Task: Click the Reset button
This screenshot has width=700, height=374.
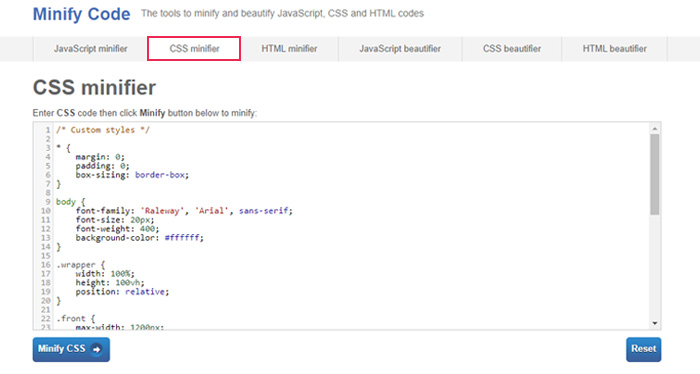Action: [x=643, y=349]
